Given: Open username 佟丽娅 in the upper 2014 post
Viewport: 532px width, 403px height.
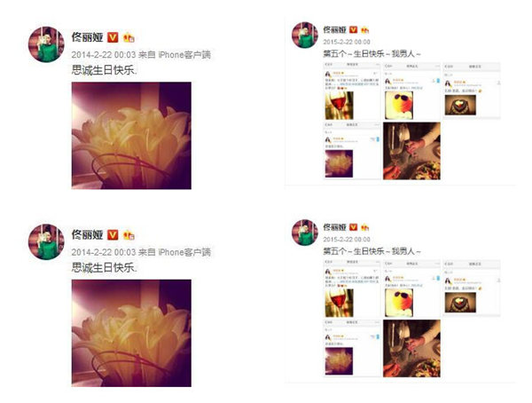Looking at the screenshot, I should (87, 37).
